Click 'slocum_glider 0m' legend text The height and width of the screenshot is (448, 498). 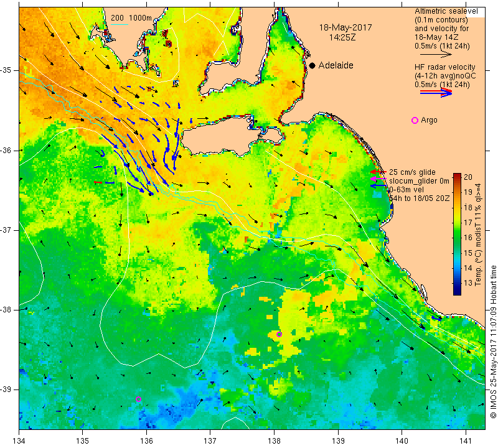(x=419, y=181)
